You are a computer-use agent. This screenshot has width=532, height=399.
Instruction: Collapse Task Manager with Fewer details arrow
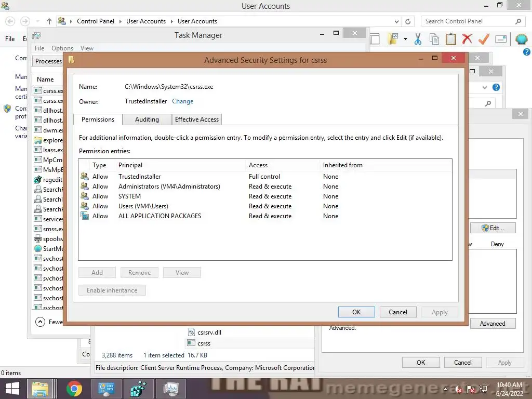(40, 322)
